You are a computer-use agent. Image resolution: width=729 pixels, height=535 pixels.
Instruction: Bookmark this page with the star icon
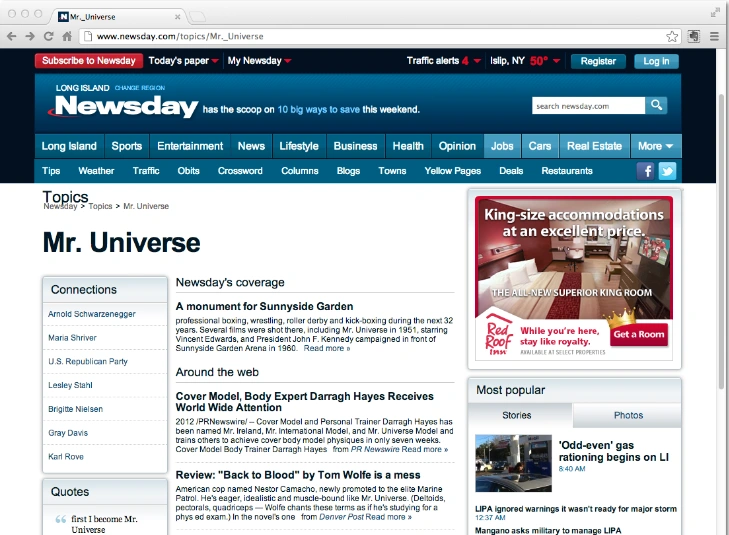672,36
